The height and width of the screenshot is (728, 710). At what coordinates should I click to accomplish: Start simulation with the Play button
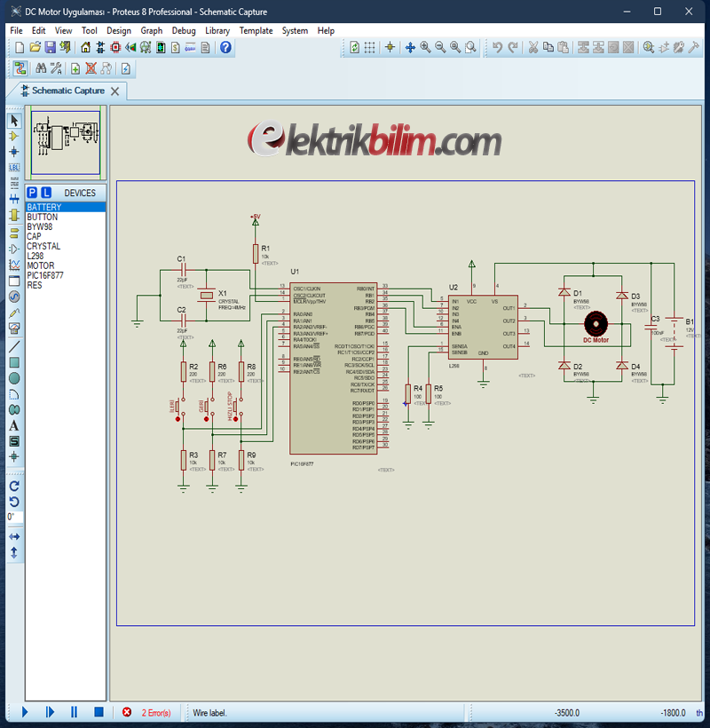[24, 712]
